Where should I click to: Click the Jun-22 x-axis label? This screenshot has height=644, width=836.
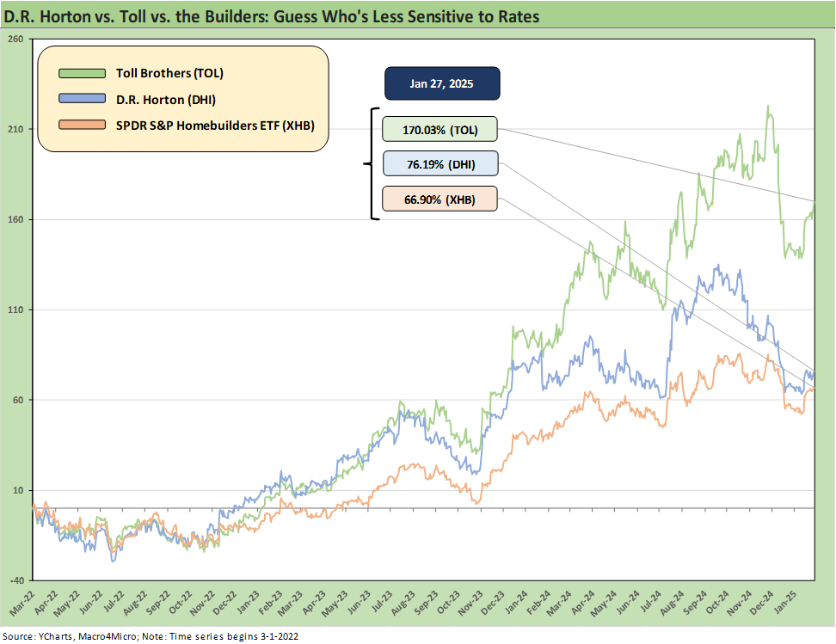pyautogui.click(x=91, y=603)
